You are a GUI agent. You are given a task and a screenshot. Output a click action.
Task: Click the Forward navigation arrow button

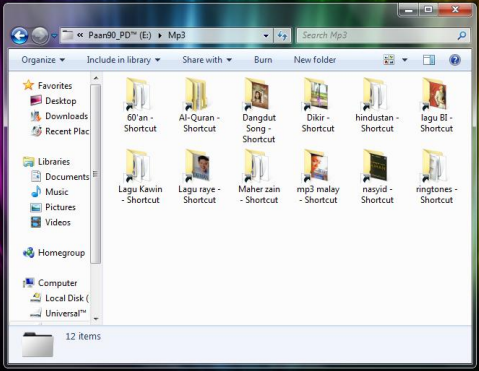click(40, 35)
